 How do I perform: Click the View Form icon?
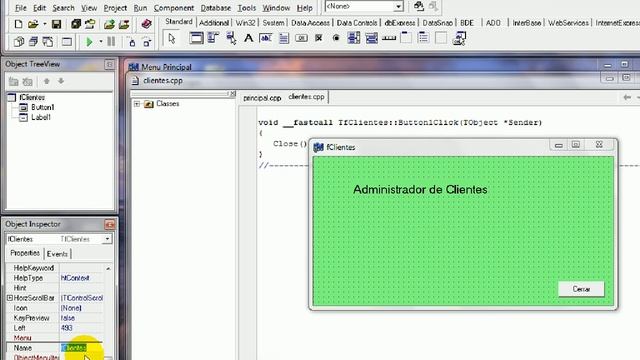pyautogui.click(x=33, y=41)
